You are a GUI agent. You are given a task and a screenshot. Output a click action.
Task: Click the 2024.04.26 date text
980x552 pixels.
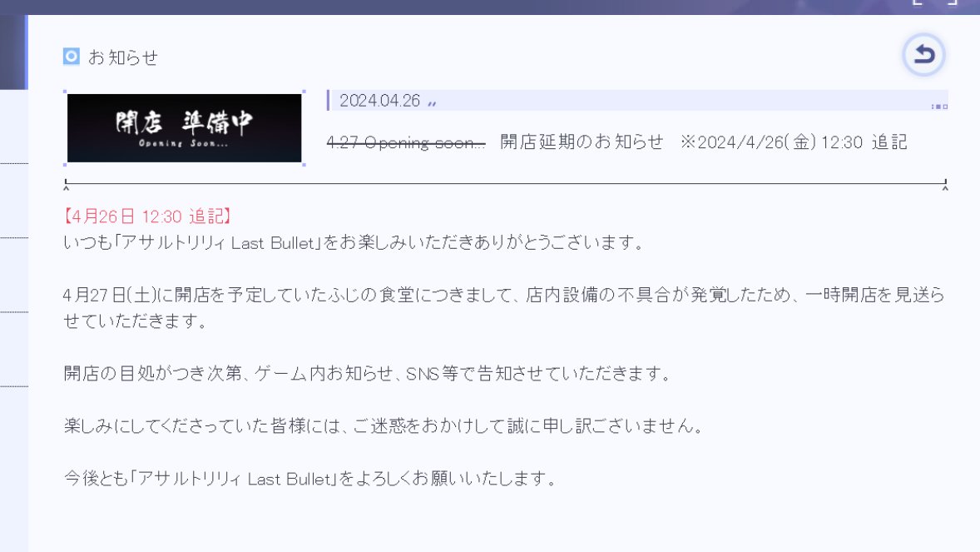tap(379, 101)
